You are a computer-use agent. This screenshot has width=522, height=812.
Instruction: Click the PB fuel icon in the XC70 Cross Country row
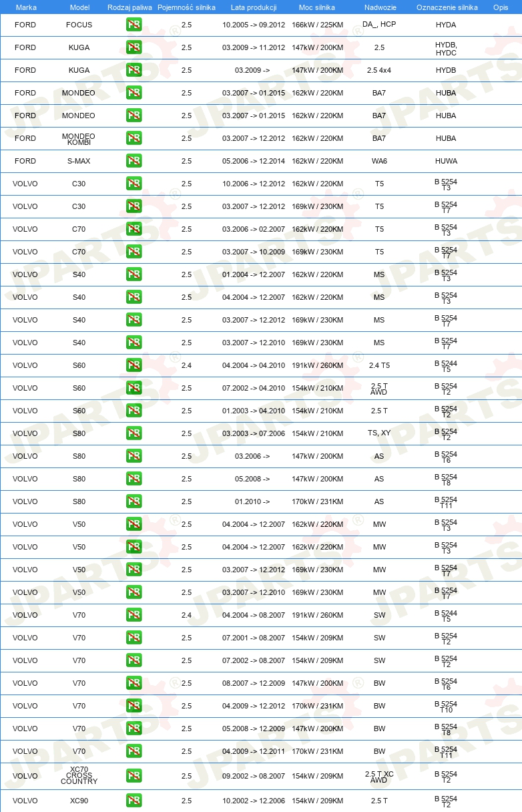click(134, 776)
